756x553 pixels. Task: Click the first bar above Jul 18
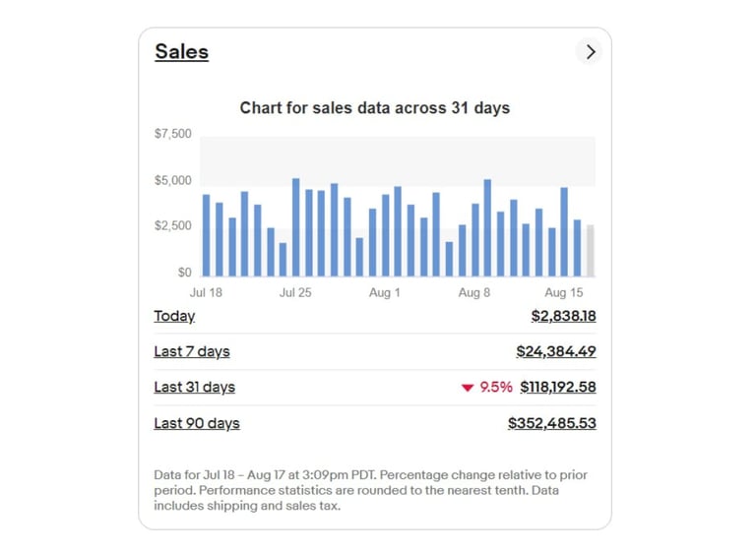tap(206, 236)
